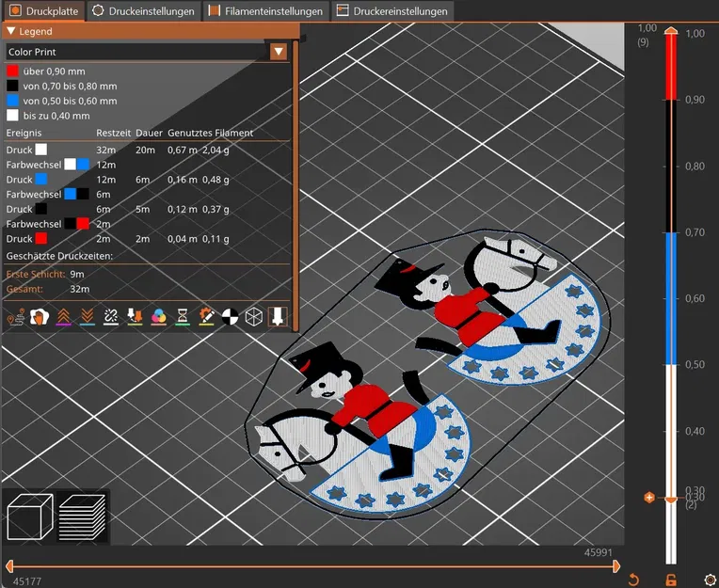Click right thumb of horizontal move slider

point(616,566)
